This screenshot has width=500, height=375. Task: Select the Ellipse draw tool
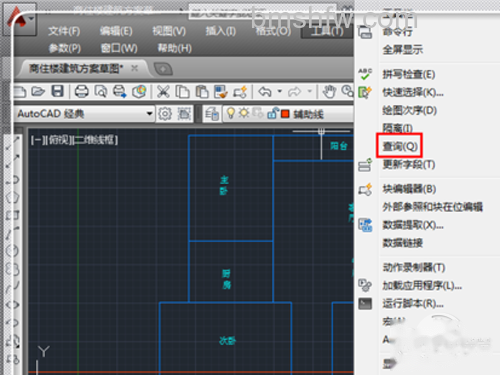[13, 305]
